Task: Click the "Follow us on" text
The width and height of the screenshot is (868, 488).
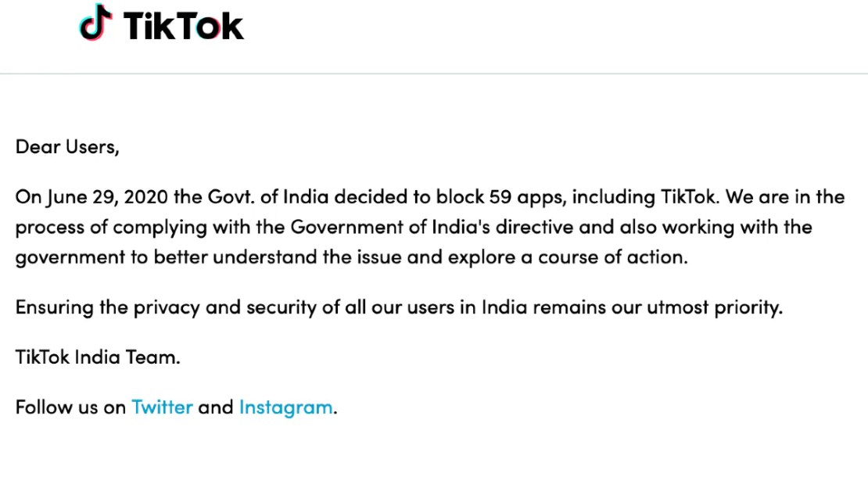Action: [70, 407]
